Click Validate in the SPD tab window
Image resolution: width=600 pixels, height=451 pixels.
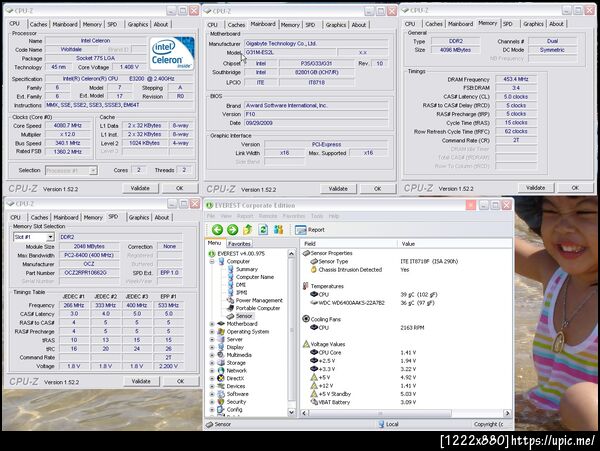(x=141, y=381)
